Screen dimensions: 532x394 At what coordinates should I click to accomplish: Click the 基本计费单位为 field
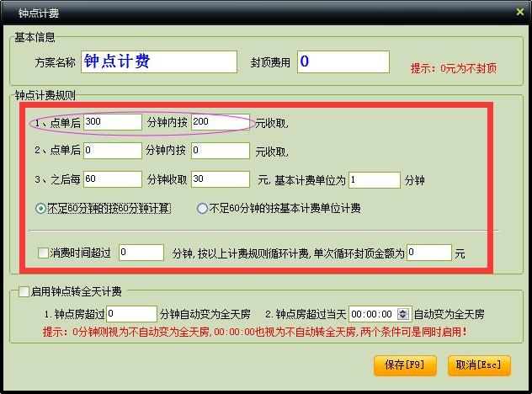375,179
